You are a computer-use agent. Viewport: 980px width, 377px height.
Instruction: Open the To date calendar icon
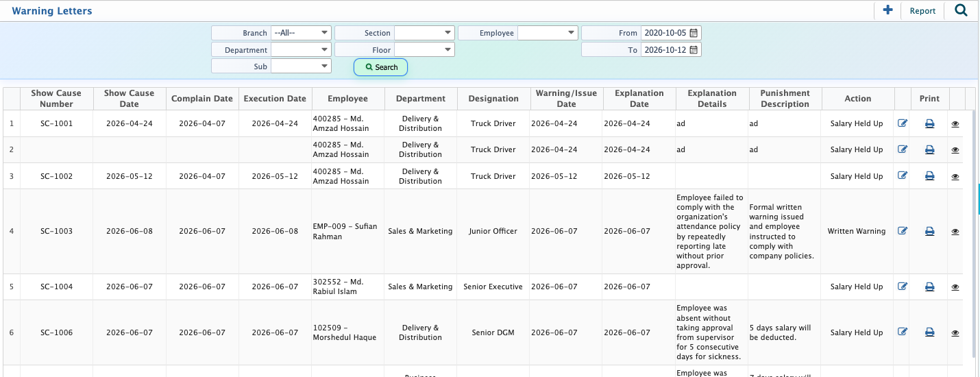point(694,50)
